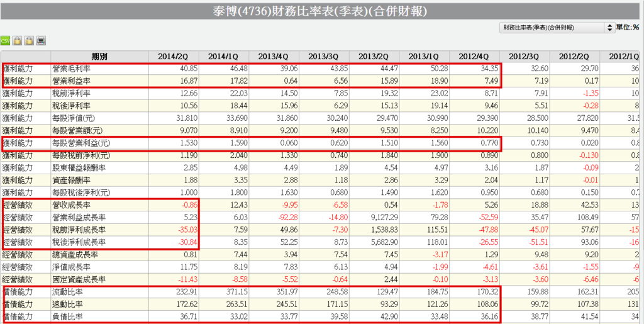
Task: Select the 2014/1Q column header
Action: tap(223, 57)
